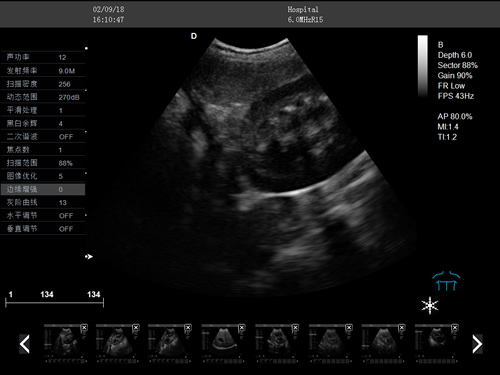Viewport: 500px width, 375px height.
Task: Click the D orientation marker above scan
Action: click(194, 36)
